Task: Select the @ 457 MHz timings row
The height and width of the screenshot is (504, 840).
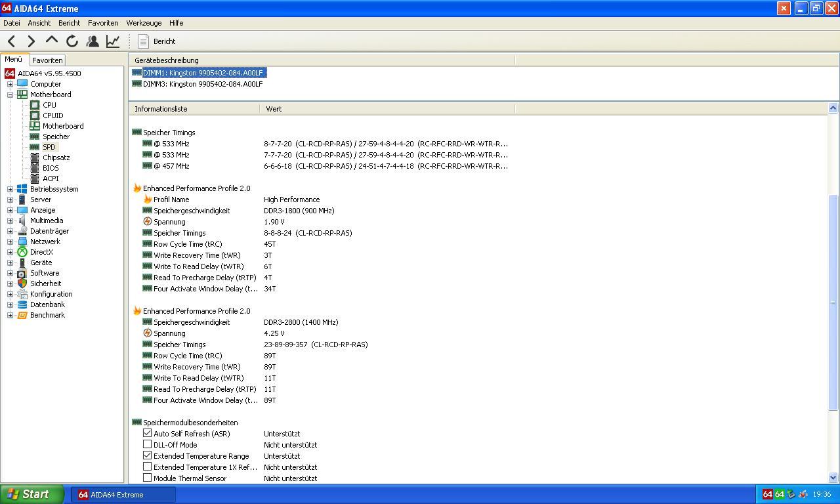Action: coord(325,166)
